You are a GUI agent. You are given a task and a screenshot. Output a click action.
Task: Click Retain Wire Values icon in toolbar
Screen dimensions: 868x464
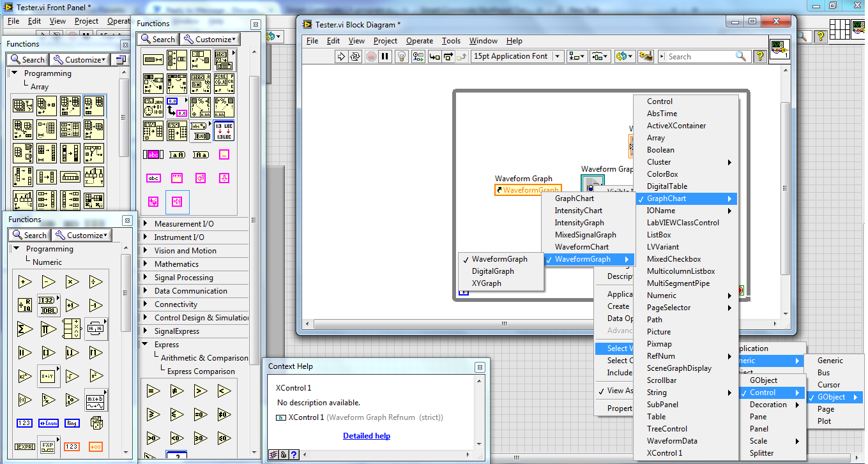(x=418, y=56)
